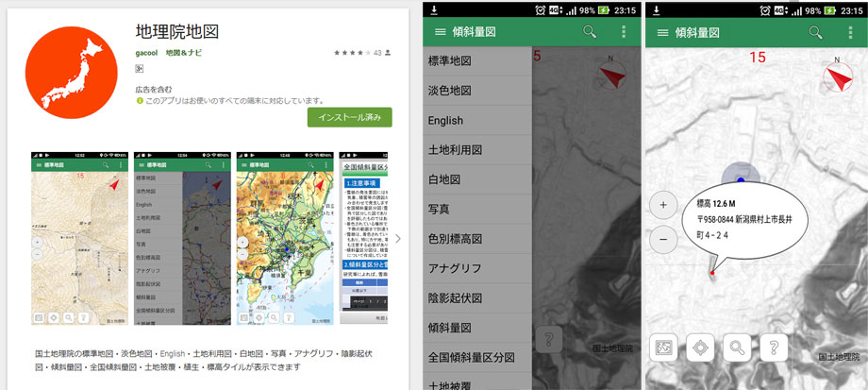Tap 傾斜量図 title in middle phone header
868x390 pixels.
(x=474, y=32)
